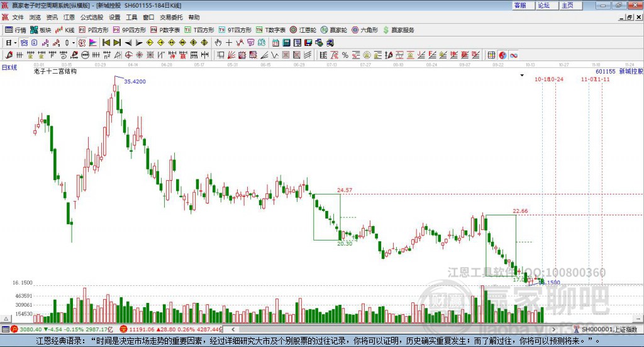
Task: Open the 交易委托 menu
Action: click(171, 17)
